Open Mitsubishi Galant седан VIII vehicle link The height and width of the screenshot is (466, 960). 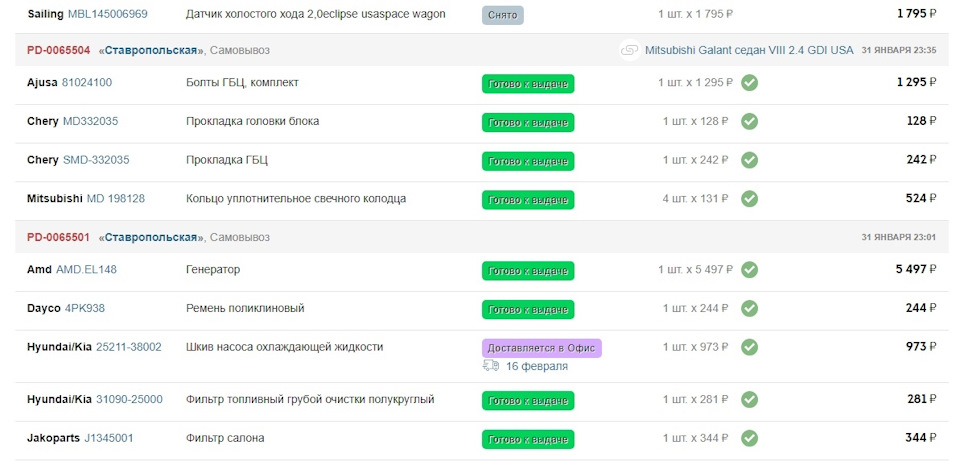[x=749, y=50]
